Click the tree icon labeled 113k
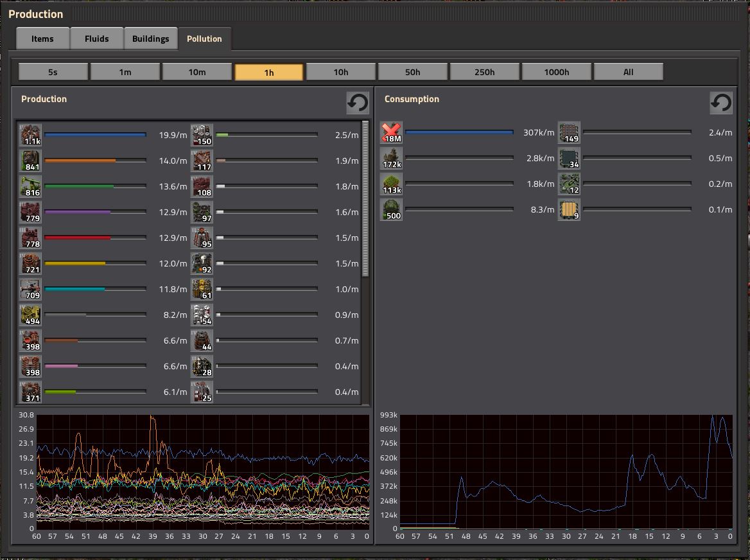 [391, 184]
